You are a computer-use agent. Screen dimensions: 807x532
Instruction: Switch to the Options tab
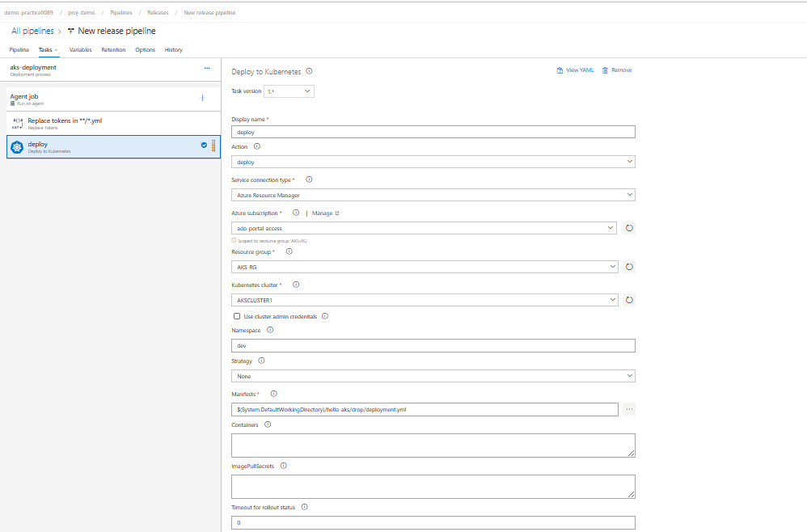[145, 50]
